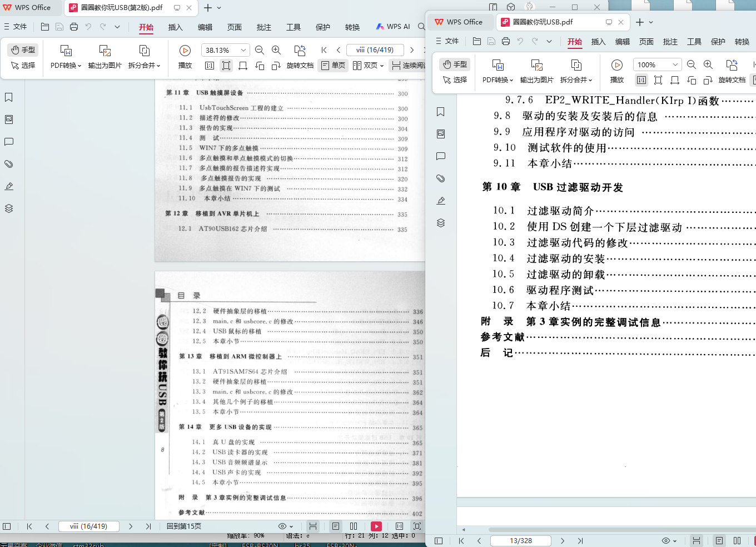
Task: Click 旋转文档 in left window
Action: 300,65
